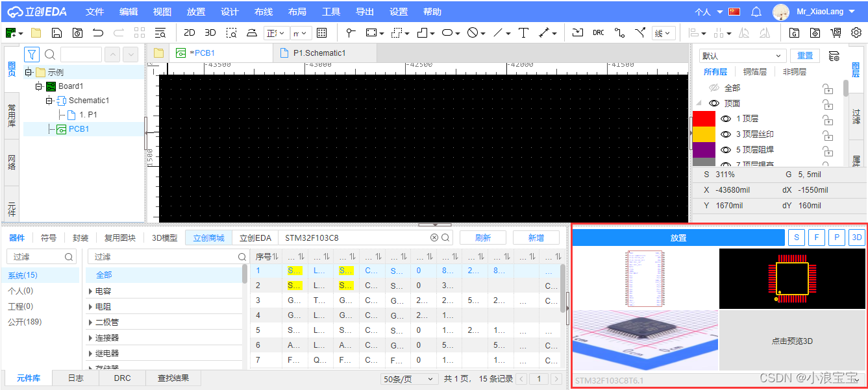Click the filter funnel icon in project panel
Viewport: 868px width, 390px height.
click(x=32, y=55)
